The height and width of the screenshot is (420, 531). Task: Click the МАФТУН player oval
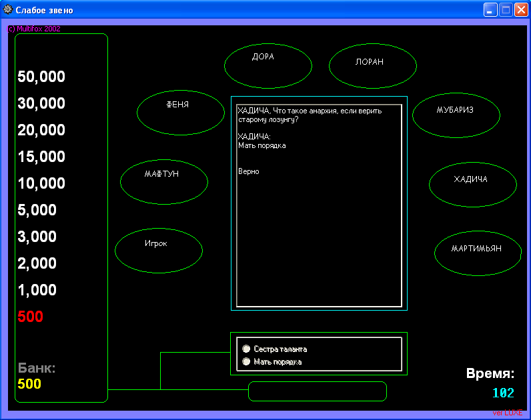click(x=163, y=181)
